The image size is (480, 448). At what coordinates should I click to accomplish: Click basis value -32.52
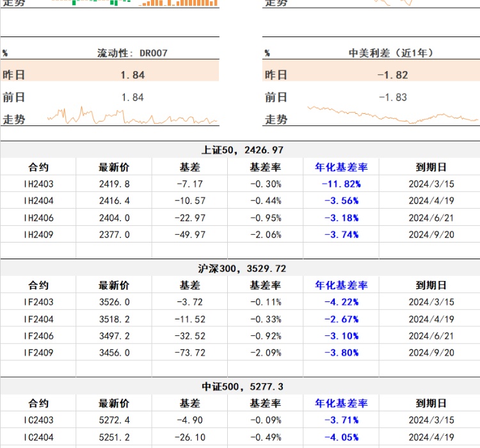point(190,336)
